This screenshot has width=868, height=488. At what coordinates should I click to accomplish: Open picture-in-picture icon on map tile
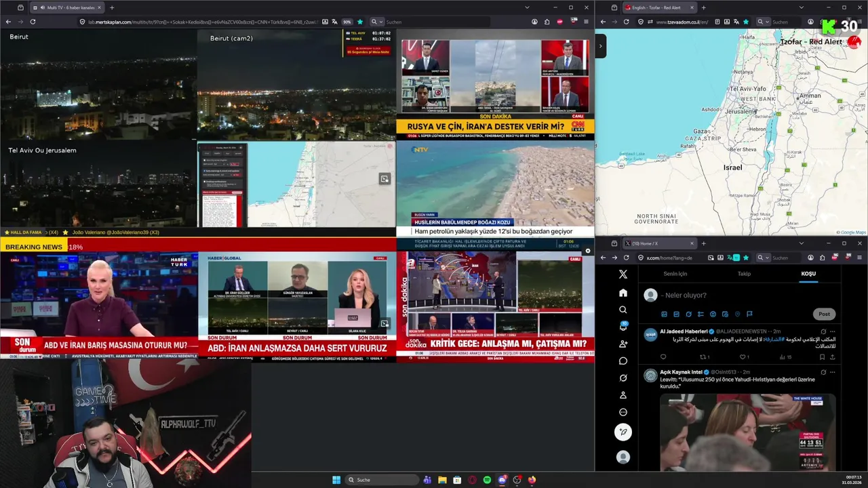coord(384,179)
